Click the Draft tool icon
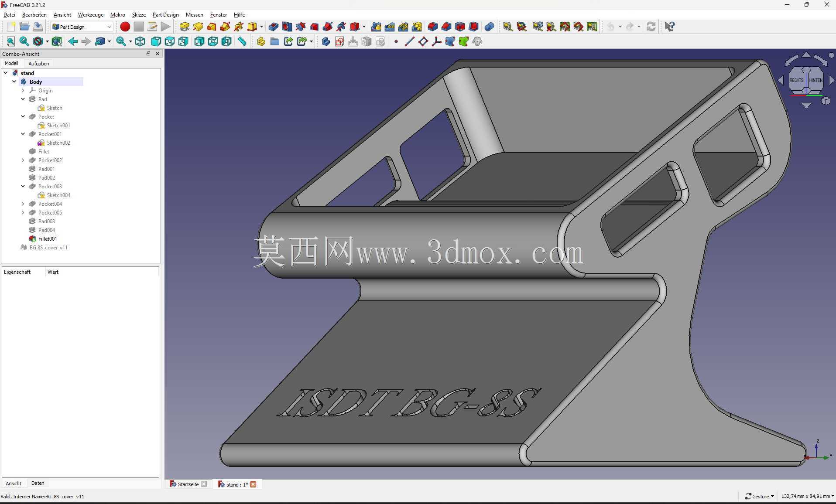Screen dimensions: 836x504 (x=460, y=27)
